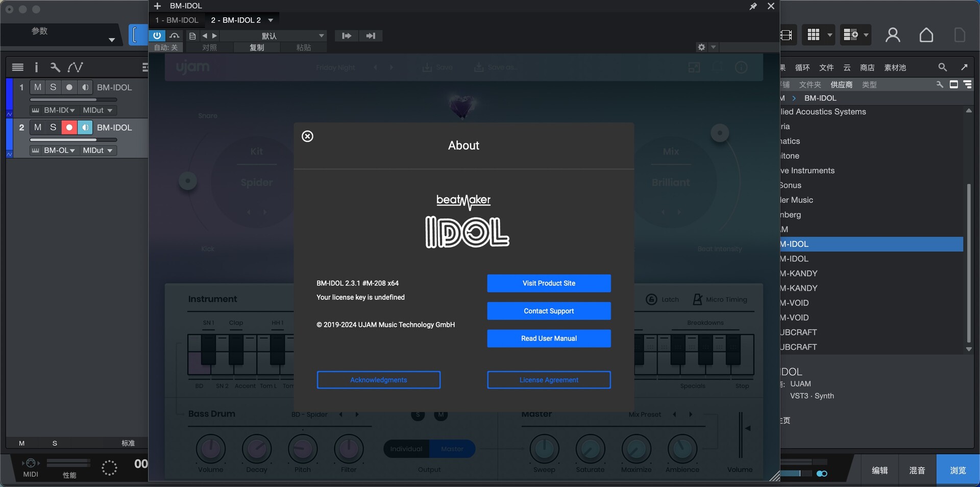Click the keyboard icon on track 2

point(35,150)
